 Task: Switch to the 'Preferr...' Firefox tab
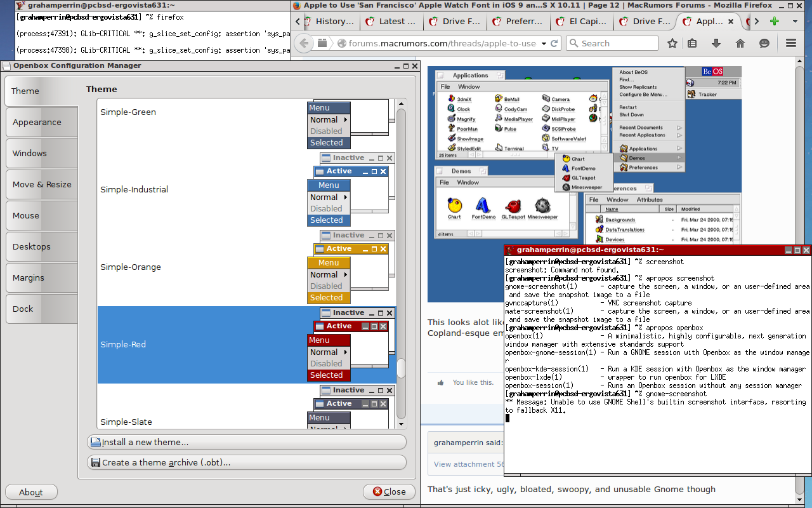point(518,21)
